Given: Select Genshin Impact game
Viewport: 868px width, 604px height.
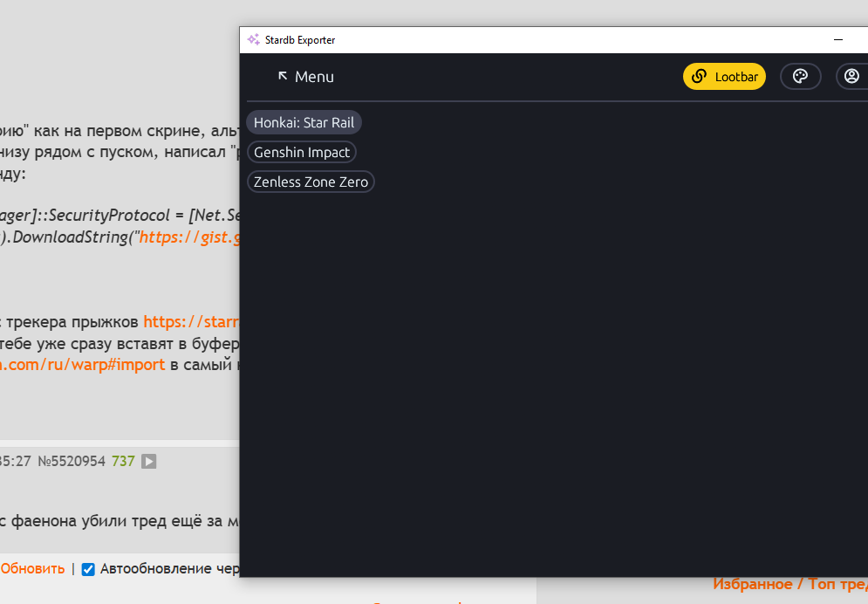Looking at the screenshot, I should point(302,152).
